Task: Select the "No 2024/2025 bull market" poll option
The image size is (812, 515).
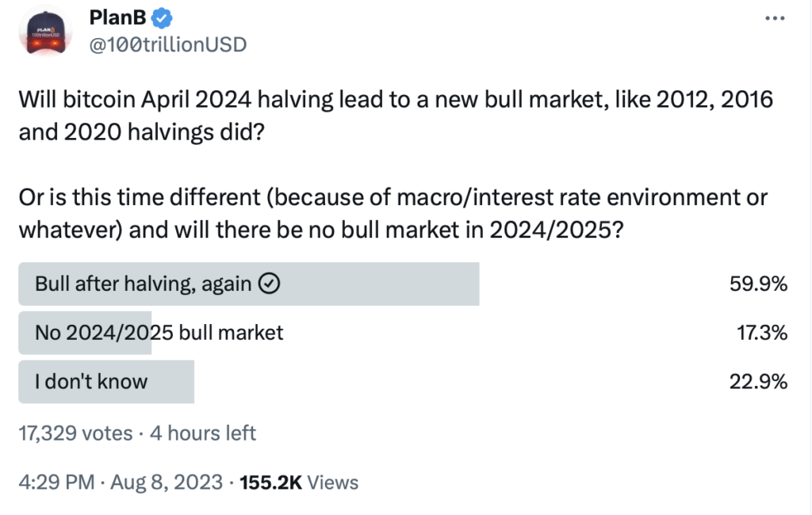Action: (159, 333)
